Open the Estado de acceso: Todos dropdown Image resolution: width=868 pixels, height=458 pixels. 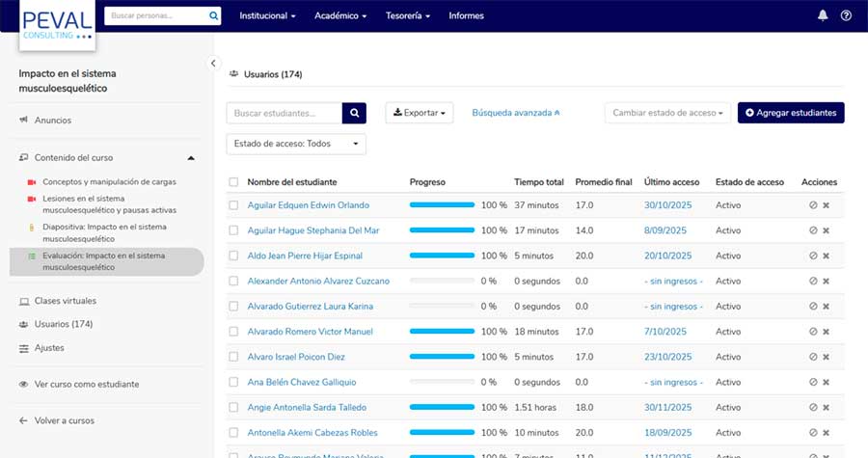coord(295,144)
